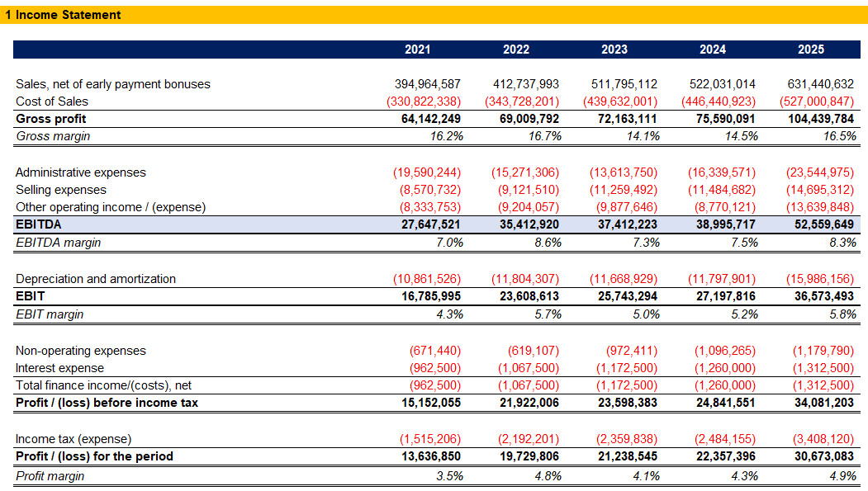Click 2023 depreciation value (11,668,929)
Image resolution: width=868 pixels, height=491 pixels.
click(x=624, y=279)
